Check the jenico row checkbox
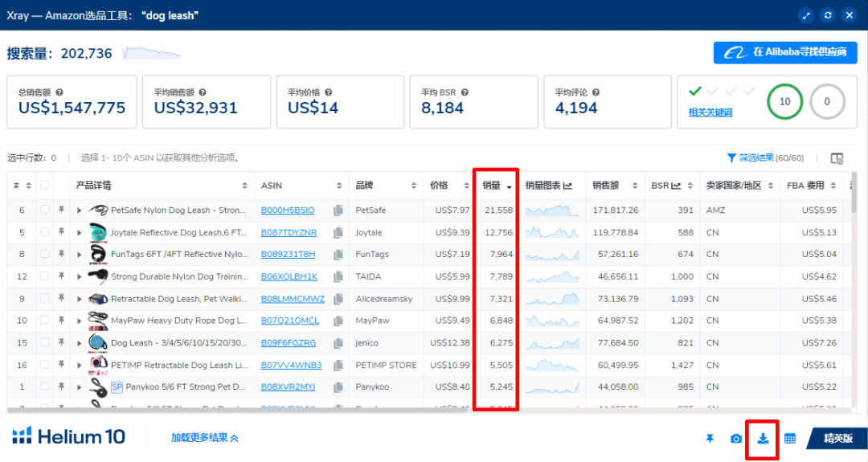The height and width of the screenshot is (462, 868). (44, 342)
